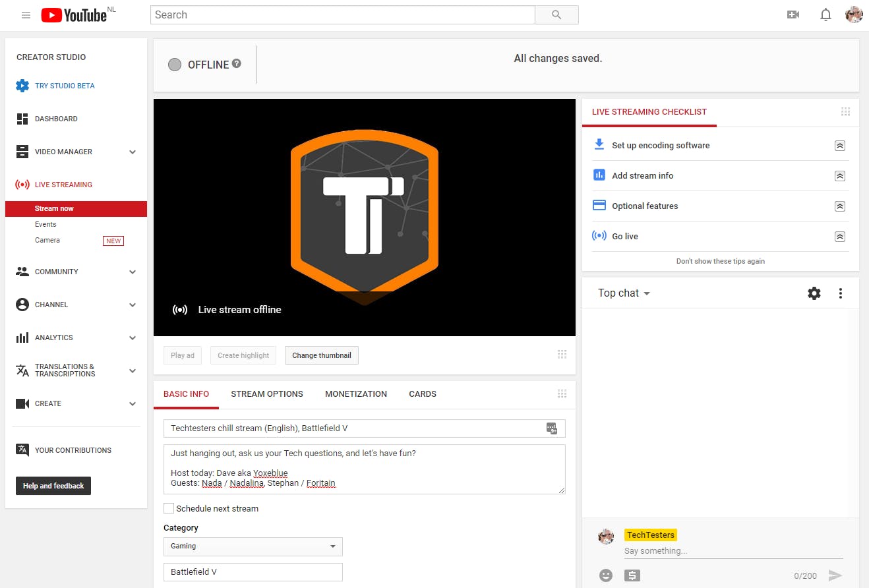Screen dimensions: 869x588
Task: Switch to the Basic Info tab
Action: coord(186,394)
